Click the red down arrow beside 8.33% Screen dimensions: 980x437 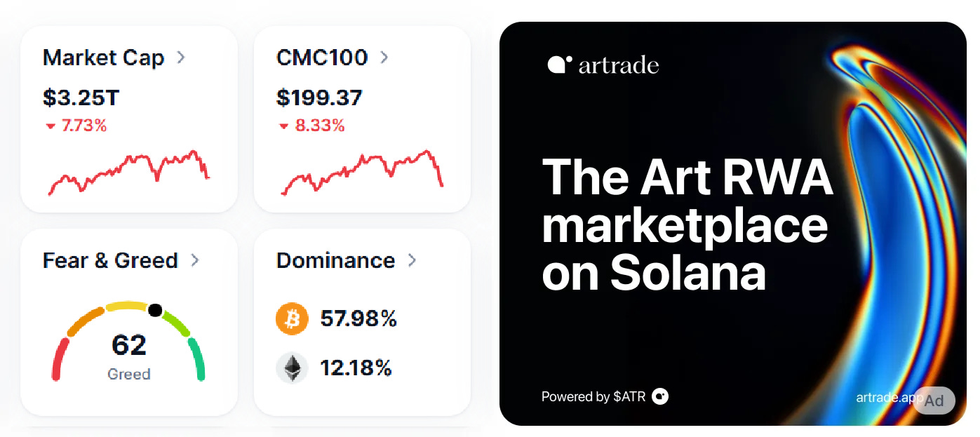point(283,126)
